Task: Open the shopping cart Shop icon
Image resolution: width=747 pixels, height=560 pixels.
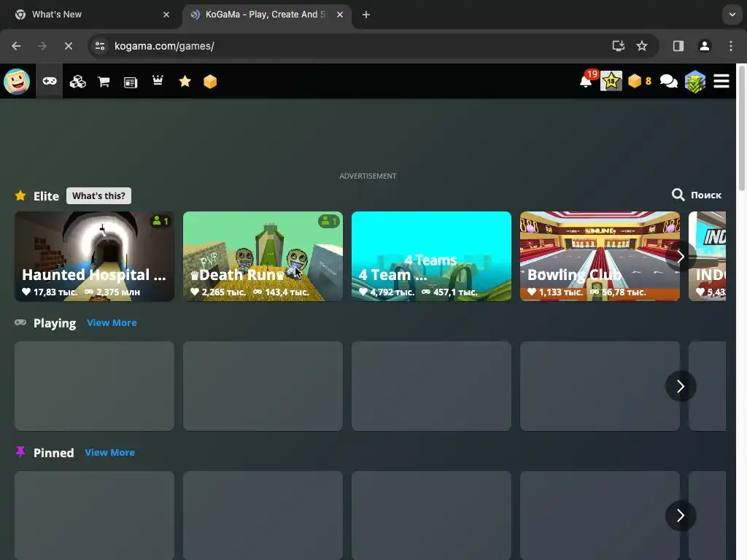Action: [x=104, y=82]
